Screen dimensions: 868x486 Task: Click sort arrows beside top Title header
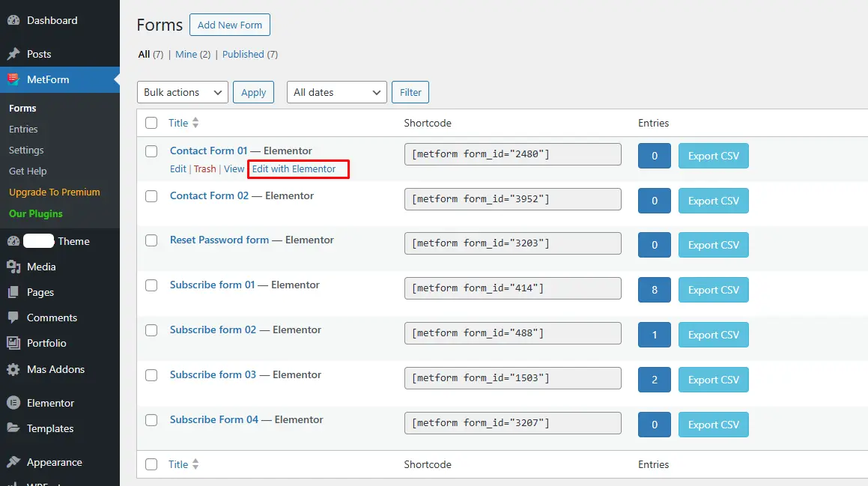click(195, 123)
